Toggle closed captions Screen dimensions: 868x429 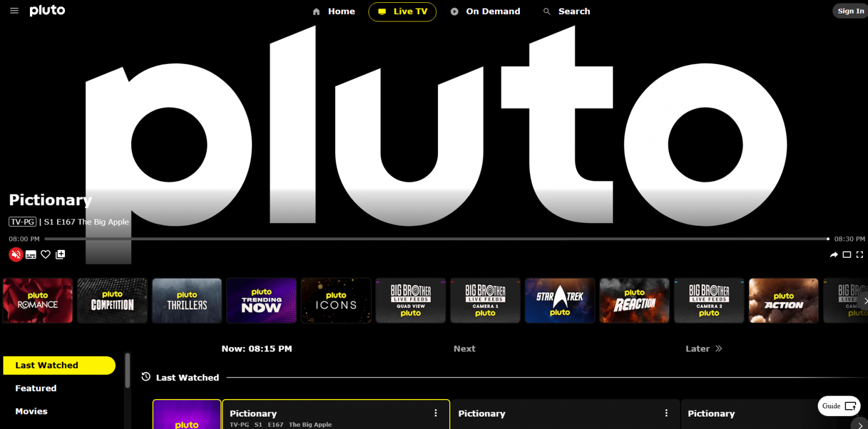click(31, 255)
